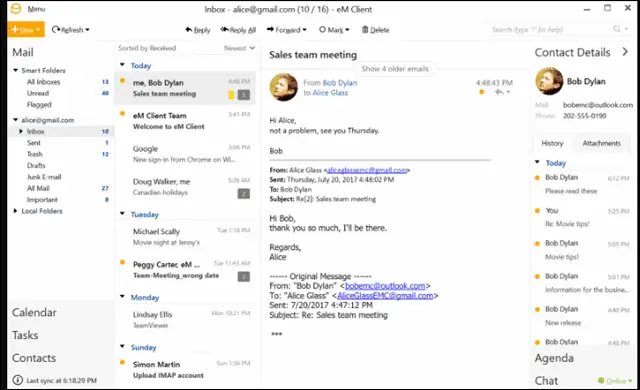Switch to the Attachments tab
Screen dimensions: 640x390
pos(601,143)
